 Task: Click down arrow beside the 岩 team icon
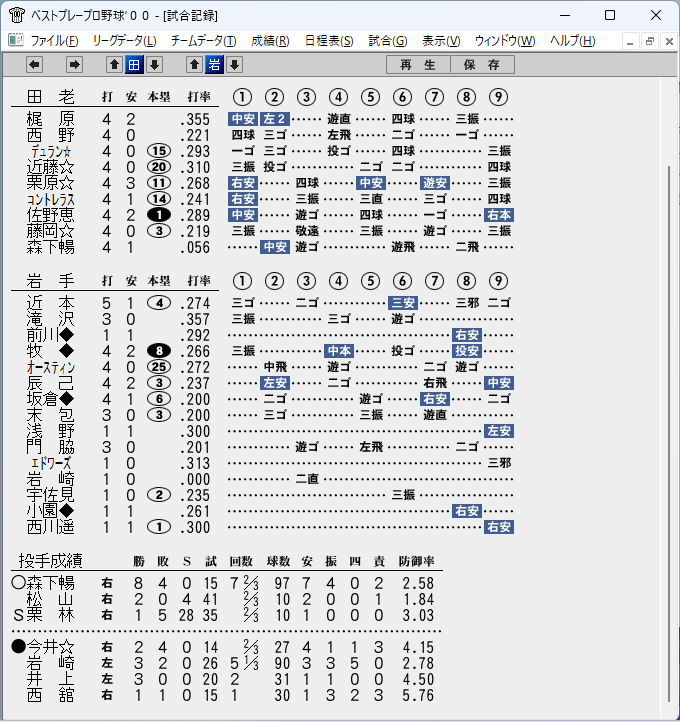point(234,65)
